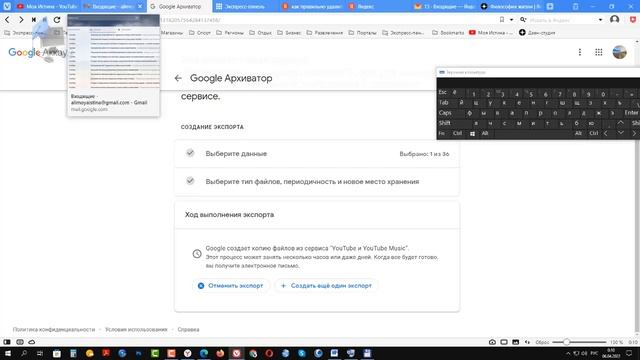
Task: Go forward with the browser forward arrow
Action: coord(21,20)
